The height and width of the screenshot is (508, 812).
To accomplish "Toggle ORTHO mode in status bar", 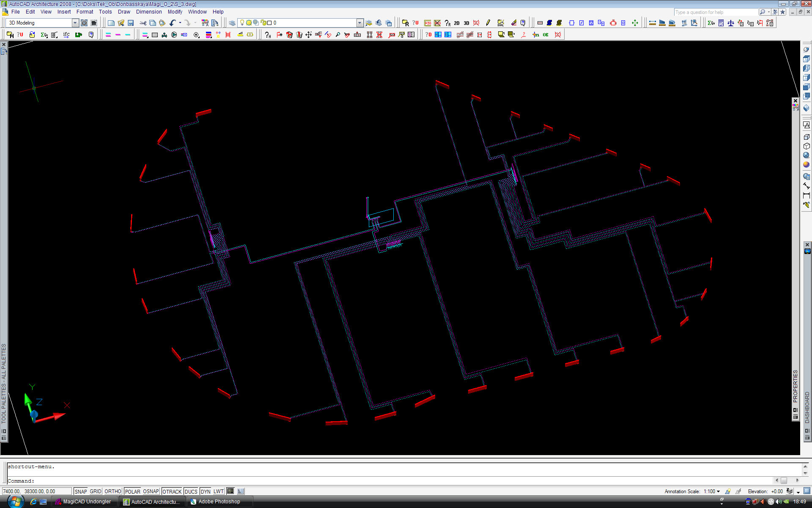I will point(112,491).
